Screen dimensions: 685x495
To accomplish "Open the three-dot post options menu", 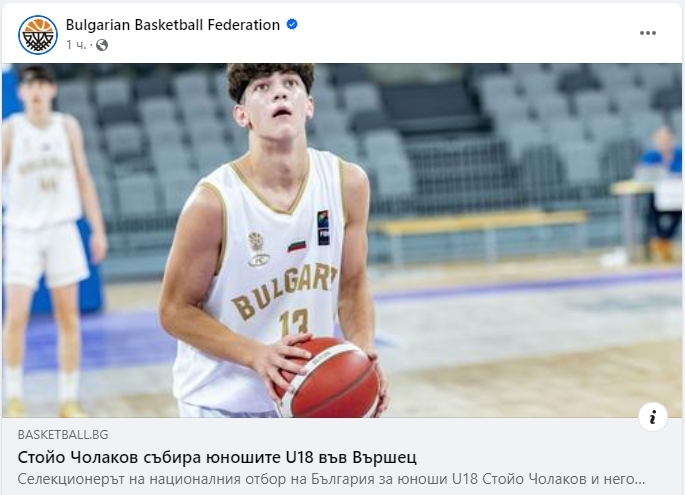I will point(647,33).
